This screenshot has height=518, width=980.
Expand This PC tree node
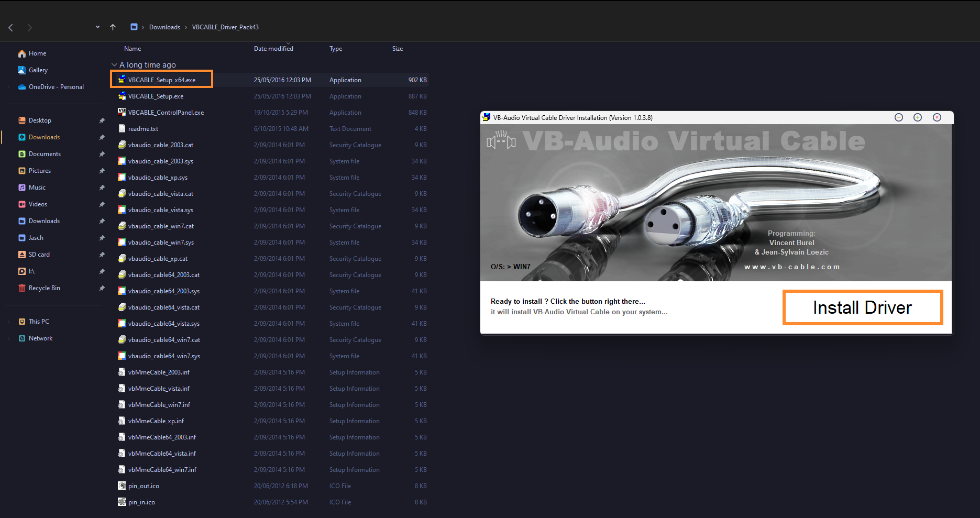point(8,322)
